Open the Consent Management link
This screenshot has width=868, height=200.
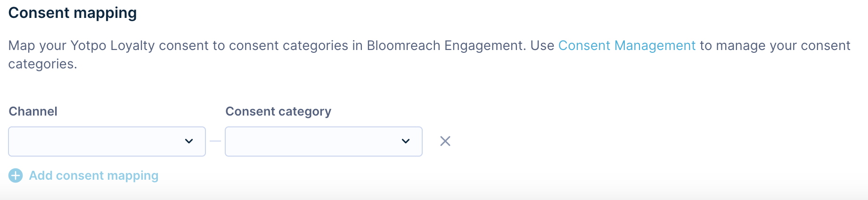[627, 46]
